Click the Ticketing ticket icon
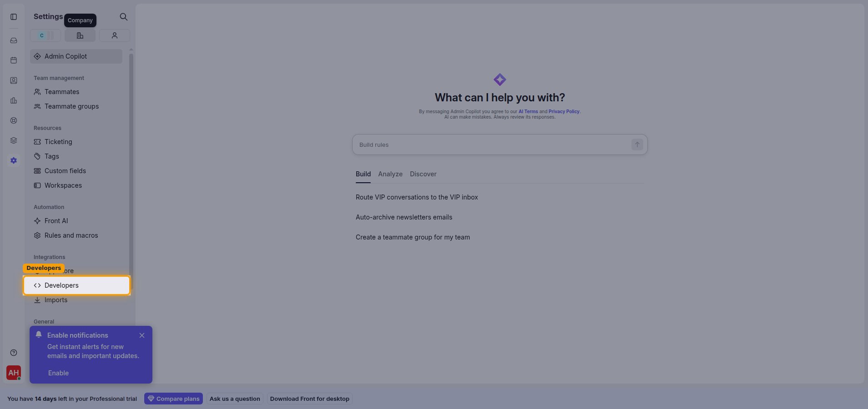 point(37,142)
